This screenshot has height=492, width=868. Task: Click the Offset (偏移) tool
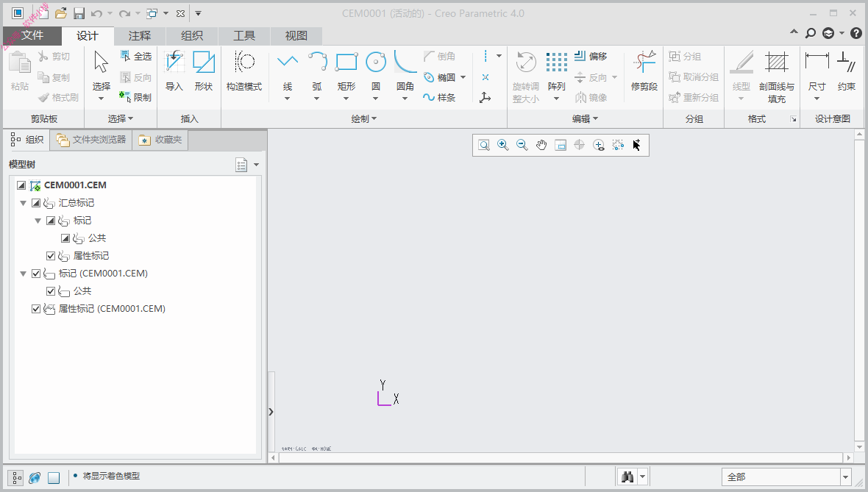(591, 56)
